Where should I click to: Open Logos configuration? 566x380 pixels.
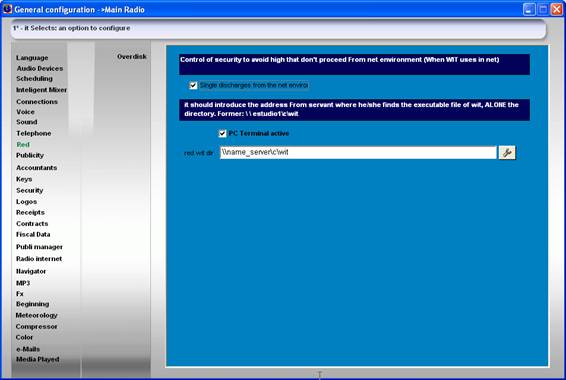tap(26, 202)
